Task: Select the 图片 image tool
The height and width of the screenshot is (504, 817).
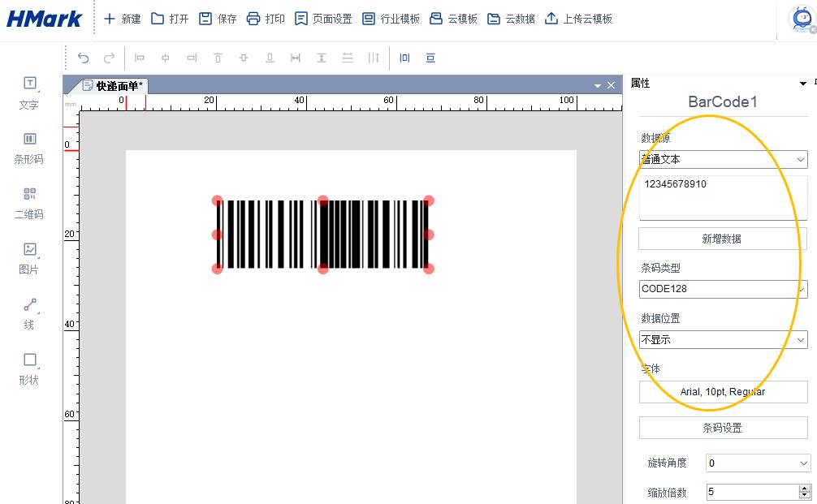Action: [30, 257]
